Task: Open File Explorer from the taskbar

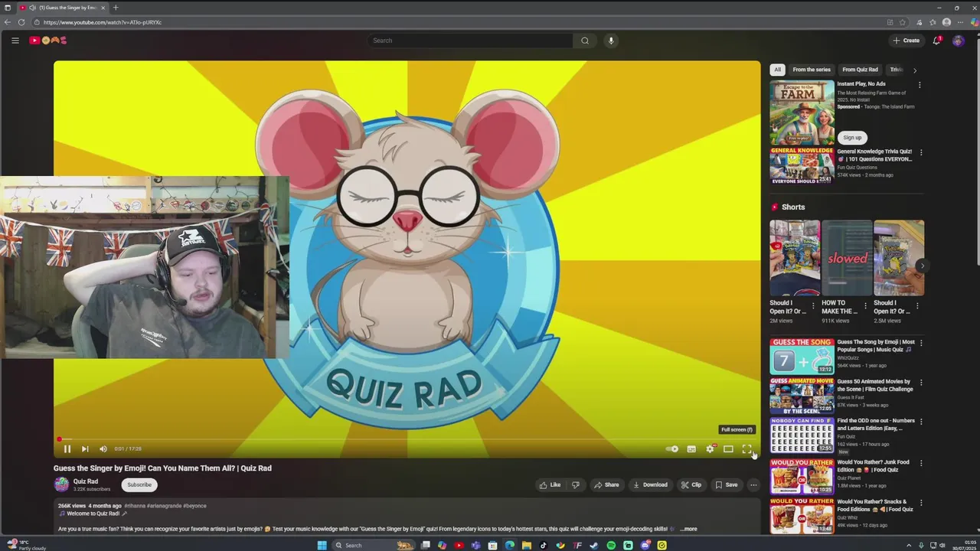Action: click(x=527, y=546)
